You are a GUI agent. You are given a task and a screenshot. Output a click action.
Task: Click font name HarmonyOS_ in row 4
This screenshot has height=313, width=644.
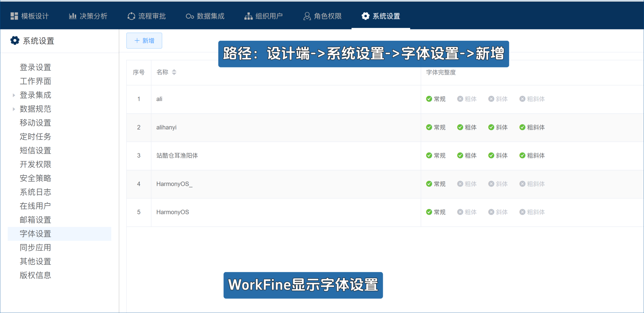tap(174, 184)
